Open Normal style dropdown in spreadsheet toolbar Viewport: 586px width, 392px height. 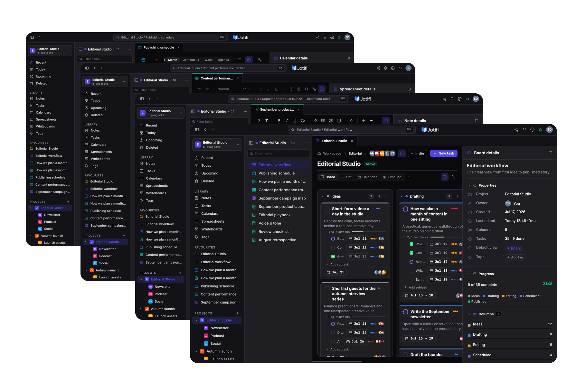click(225, 89)
